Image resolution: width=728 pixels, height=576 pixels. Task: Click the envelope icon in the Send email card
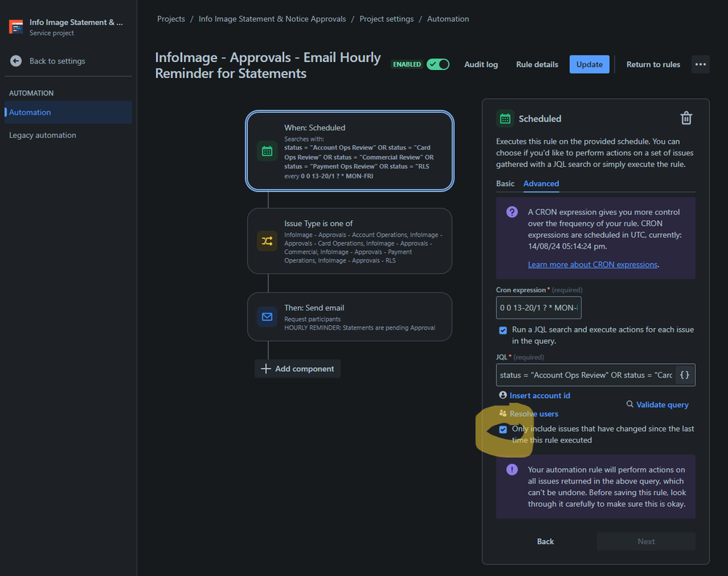click(x=267, y=316)
